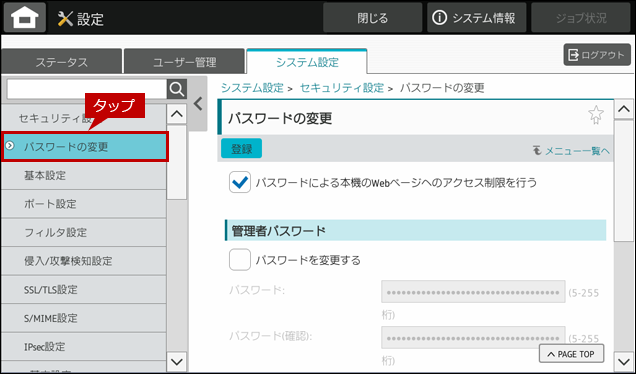
Task: Jump to top with PAGE TOP button
Action: point(571,354)
